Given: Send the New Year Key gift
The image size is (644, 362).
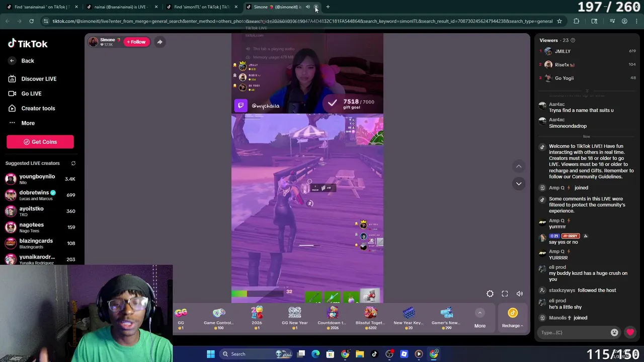Looking at the screenshot, I should 409,318.
